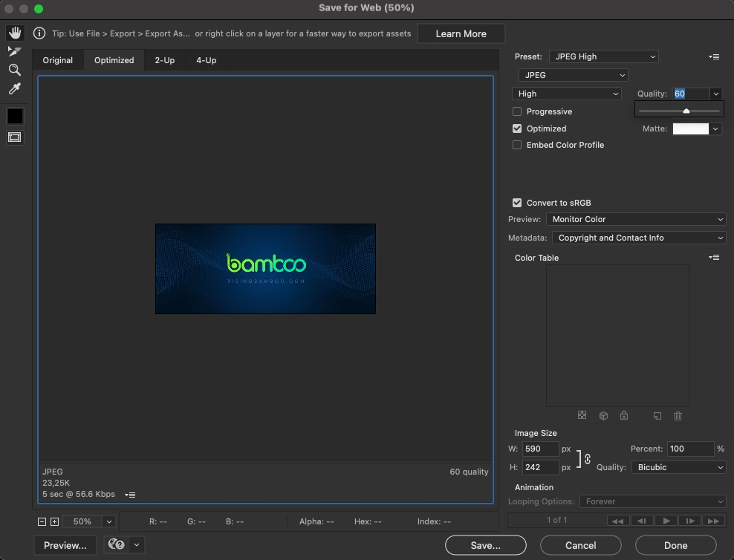734x560 pixels.
Task: Click the Learn More button
Action: click(461, 33)
